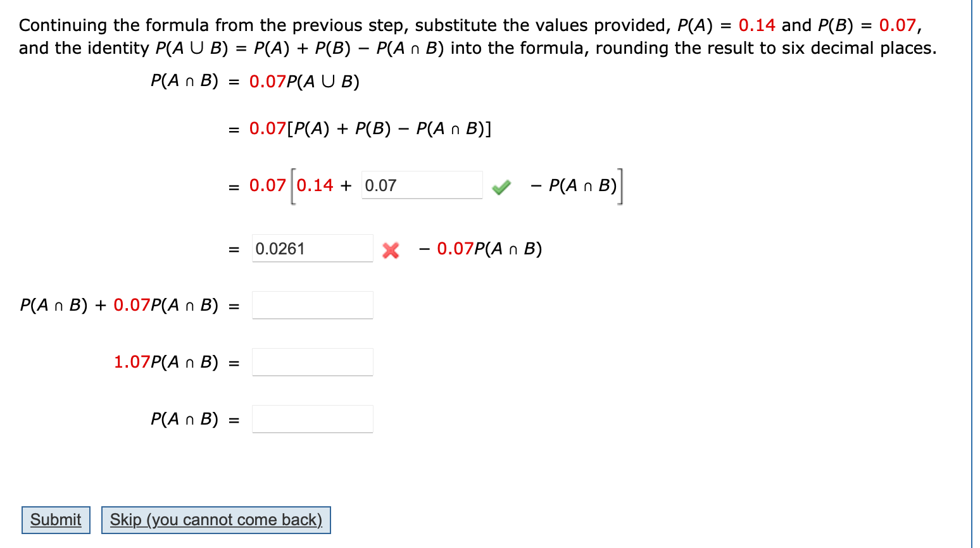Screen dimensions: 980x548
Task: Click the − 0.07P(A ∩ B) term
Action: 481,249
